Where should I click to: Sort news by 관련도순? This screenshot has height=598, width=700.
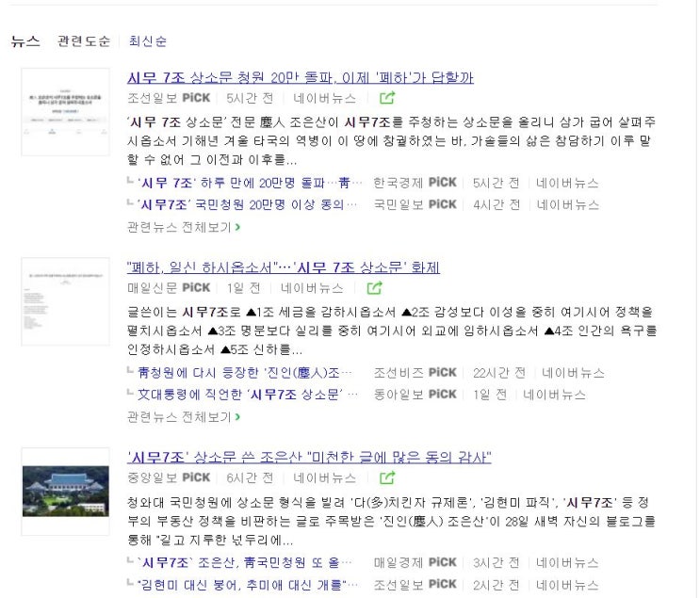point(84,41)
